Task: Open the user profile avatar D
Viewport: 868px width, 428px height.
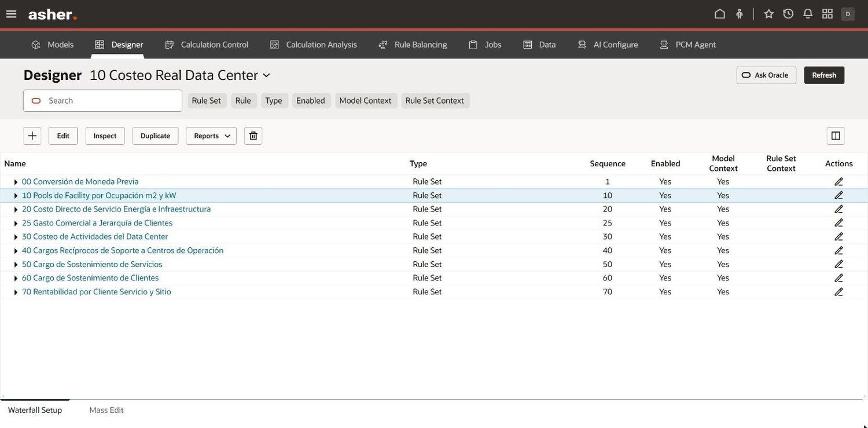Action: [x=848, y=14]
